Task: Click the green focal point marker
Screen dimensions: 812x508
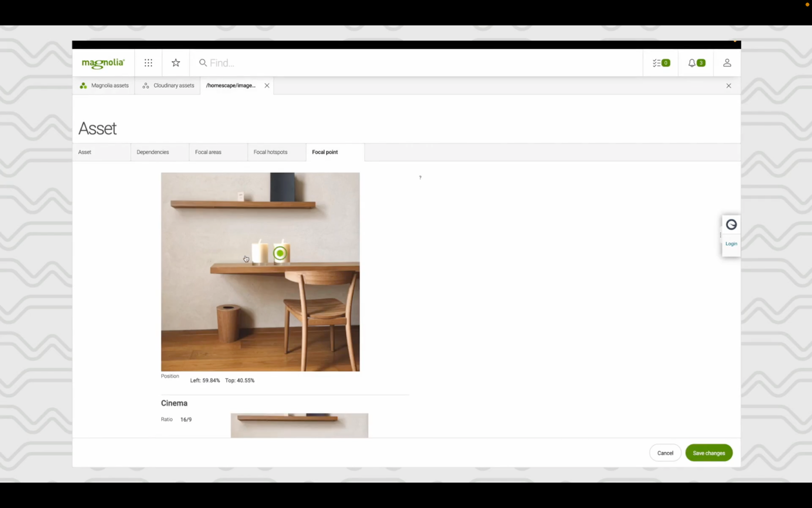Action: 280,253
